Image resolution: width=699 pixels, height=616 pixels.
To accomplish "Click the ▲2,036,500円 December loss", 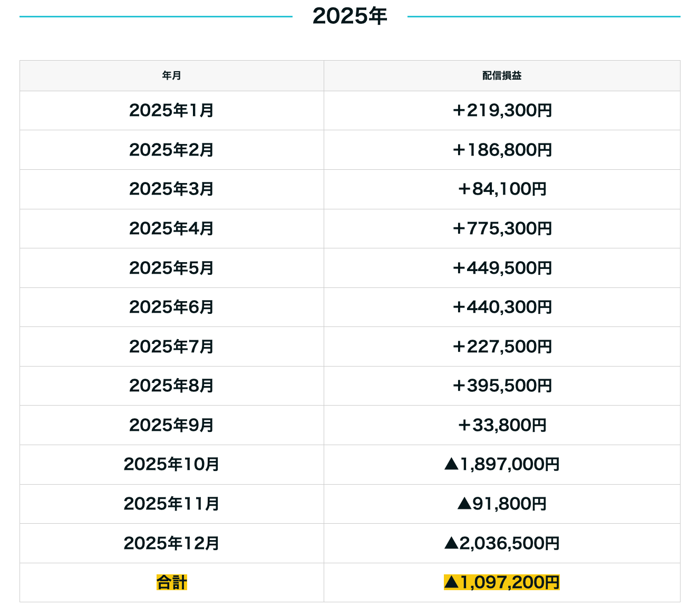I will pos(502,543).
